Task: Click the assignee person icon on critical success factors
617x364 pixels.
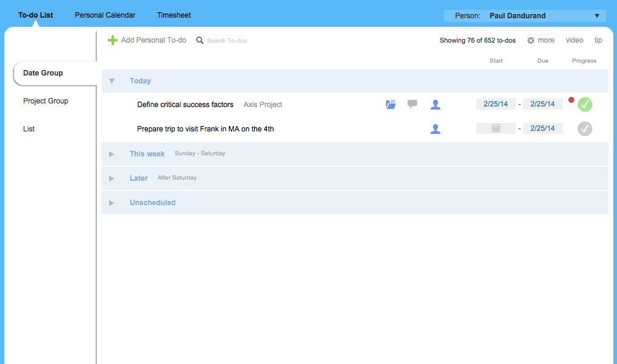Action: [x=435, y=104]
